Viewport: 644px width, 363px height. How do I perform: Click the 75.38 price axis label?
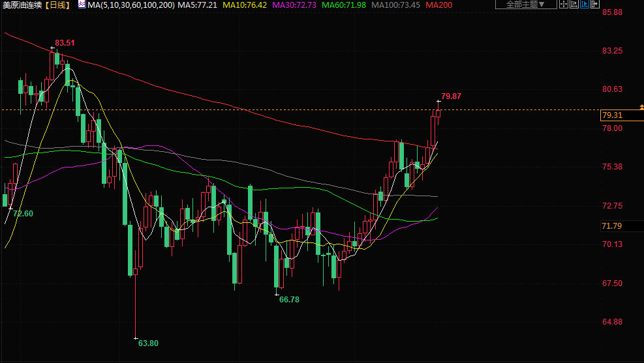pyautogui.click(x=612, y=167)
